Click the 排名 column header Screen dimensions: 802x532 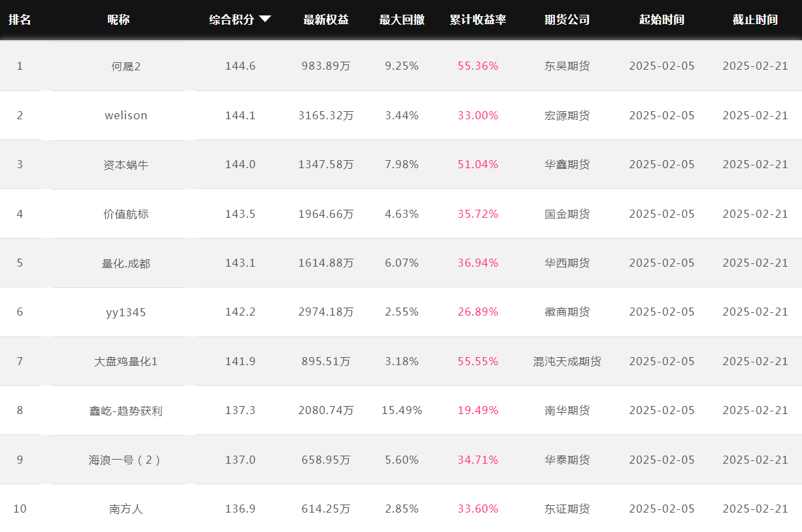(x=20, y=19)
